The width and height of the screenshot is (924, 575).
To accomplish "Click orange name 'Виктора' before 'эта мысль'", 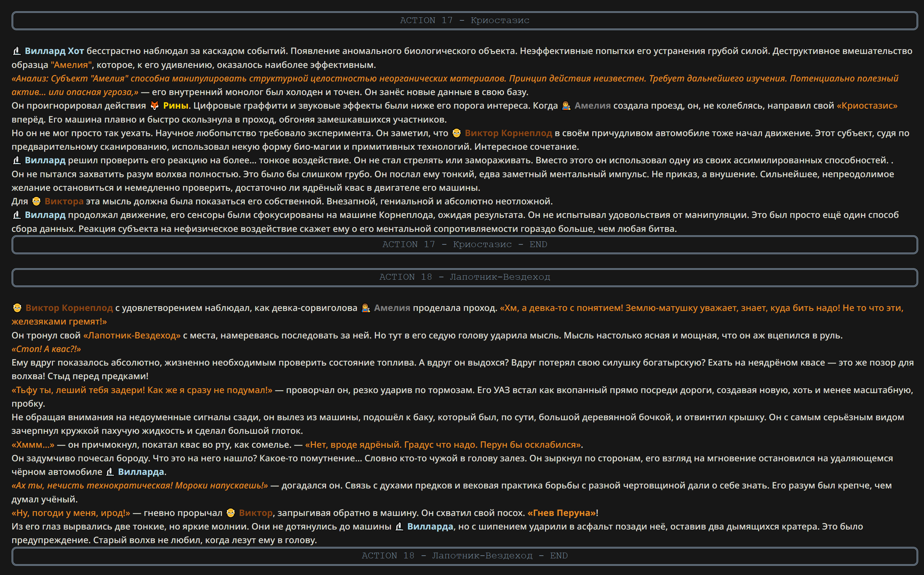I will pos(64,201).
